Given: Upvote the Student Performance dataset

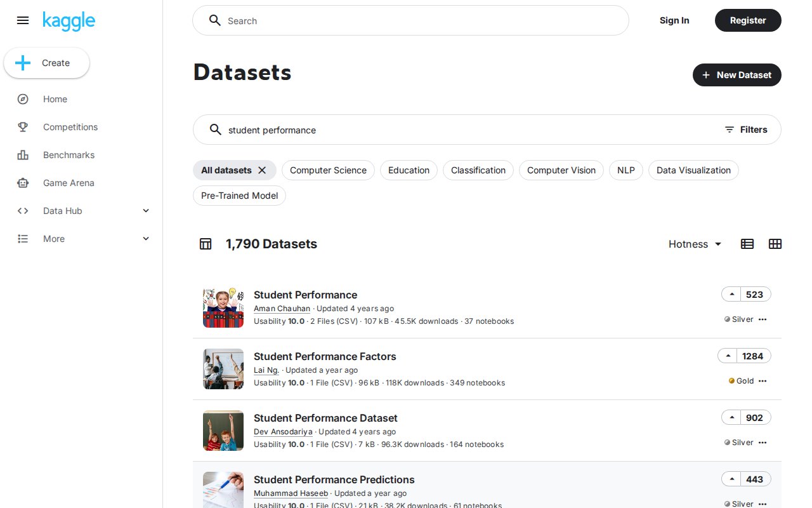Looking at the screenshot, I should point(732,295).
